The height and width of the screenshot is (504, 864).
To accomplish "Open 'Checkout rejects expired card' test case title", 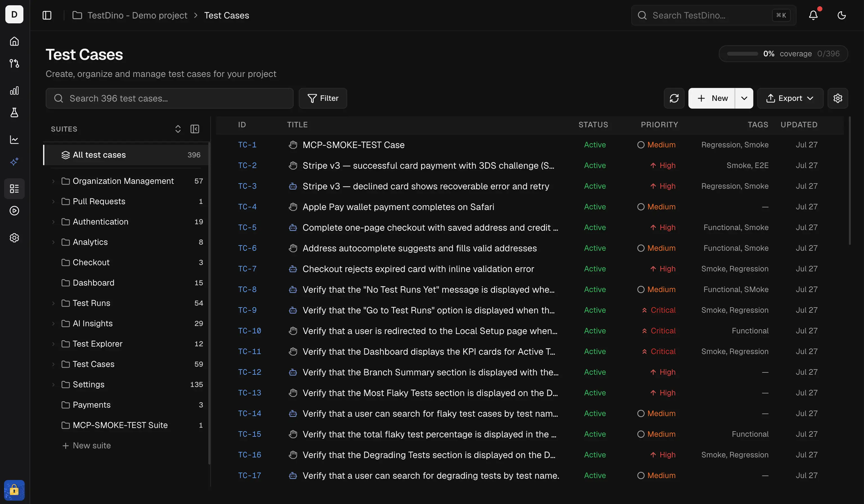I will click(418, 269).
